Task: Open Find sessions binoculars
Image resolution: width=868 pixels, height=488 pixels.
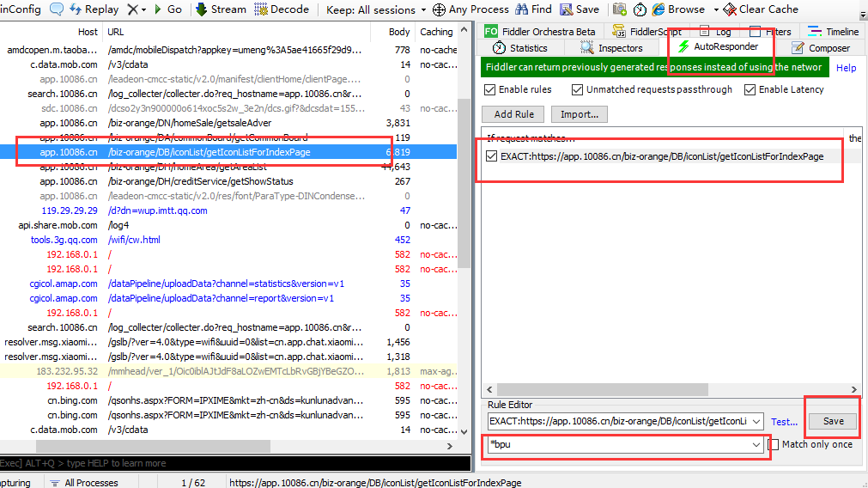Action: (x=533, y=9)
